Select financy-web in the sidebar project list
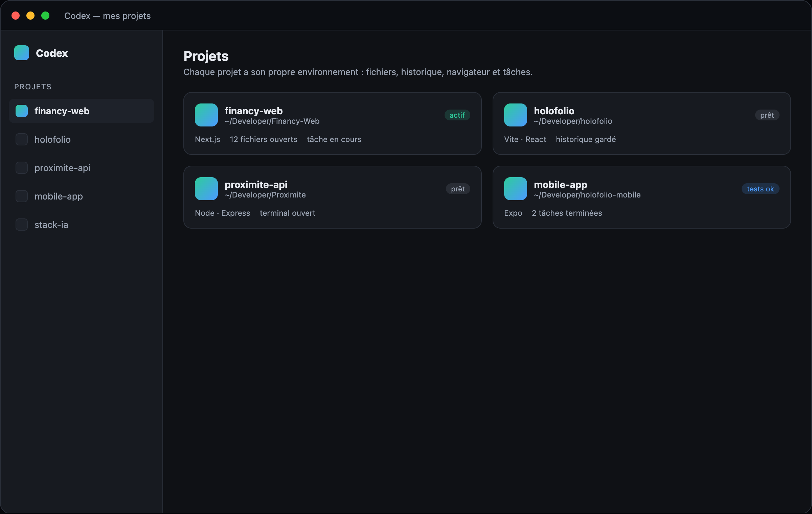 pos(82,111)
